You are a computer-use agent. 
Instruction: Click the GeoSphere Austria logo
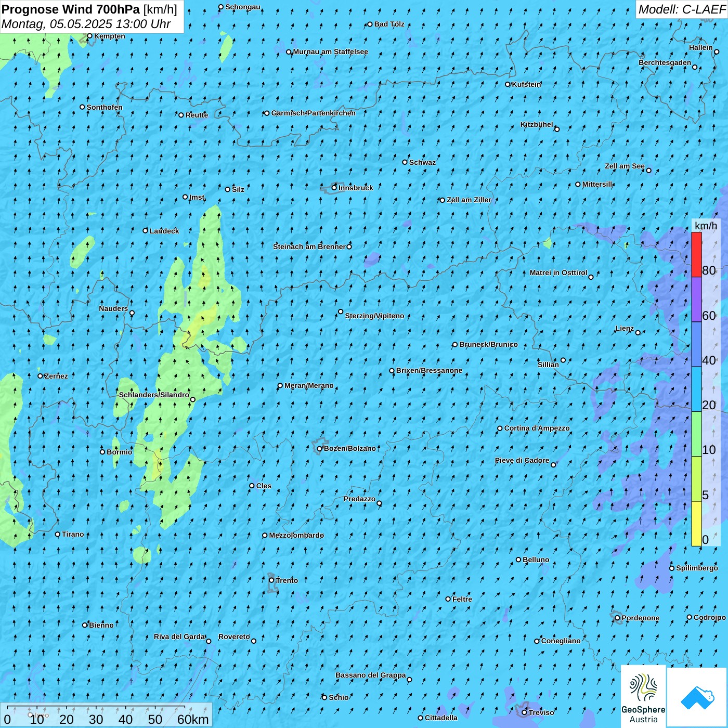pos(643,696)
